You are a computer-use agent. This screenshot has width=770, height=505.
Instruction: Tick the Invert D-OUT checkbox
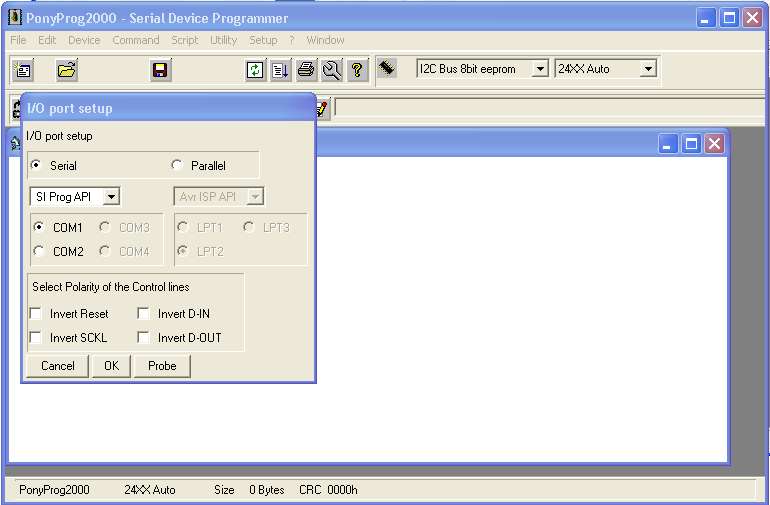pos(144,338)
